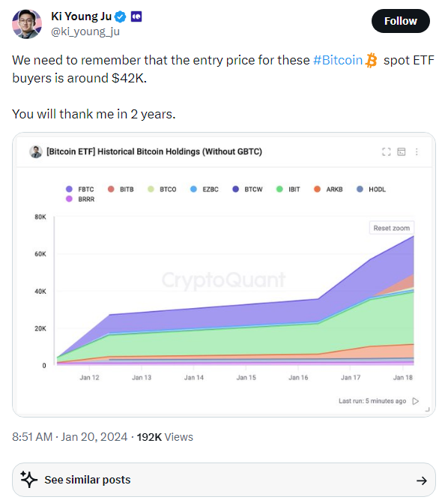
Task: Toggle the BITB legend entry
Action: click(121, 189)
